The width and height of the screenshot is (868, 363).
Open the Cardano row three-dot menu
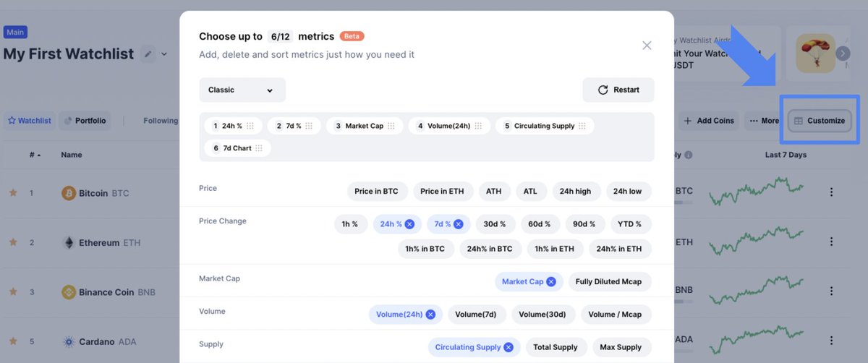point(831,340)
